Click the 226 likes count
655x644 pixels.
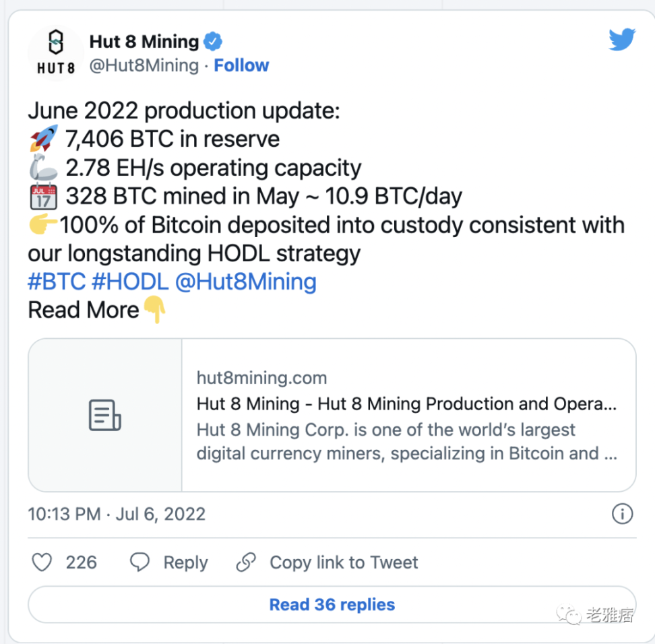pyautogui.click(x=83, y=562)
